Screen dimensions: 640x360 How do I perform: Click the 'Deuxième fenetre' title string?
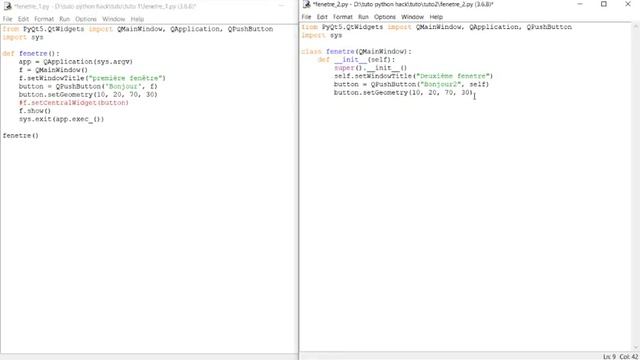point(453,76)
